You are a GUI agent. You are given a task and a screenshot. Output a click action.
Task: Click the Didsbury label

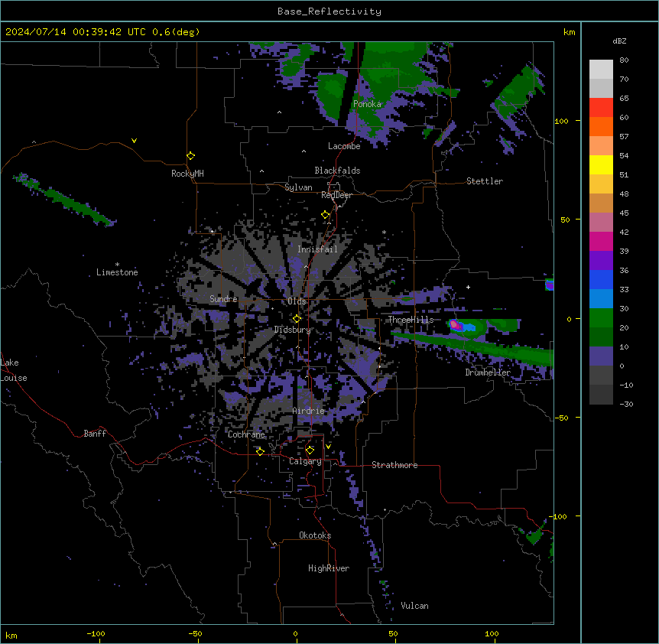(x=293, y=330)
